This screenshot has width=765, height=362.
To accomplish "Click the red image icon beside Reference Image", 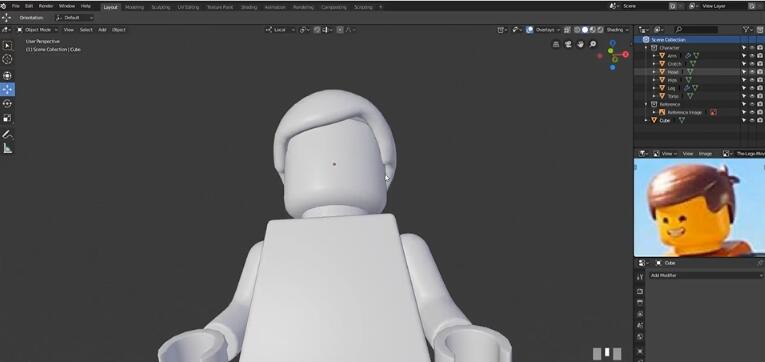I will click(713, 112).
